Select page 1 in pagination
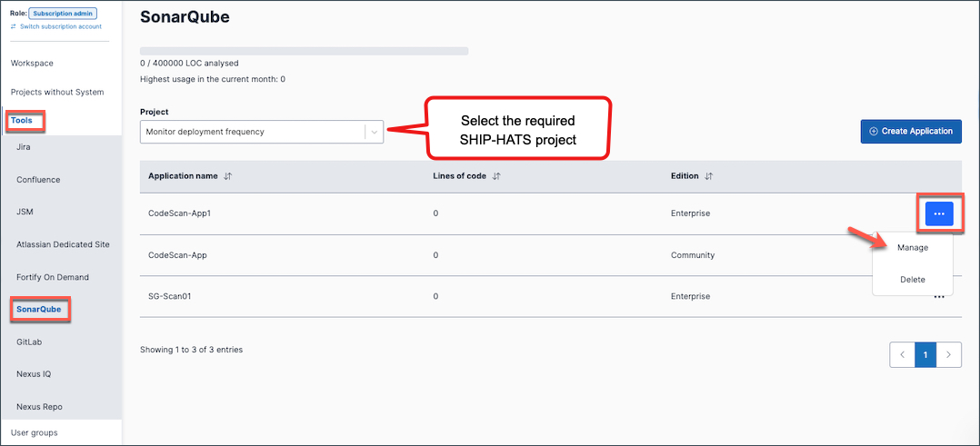 click(x=925, y=355)
